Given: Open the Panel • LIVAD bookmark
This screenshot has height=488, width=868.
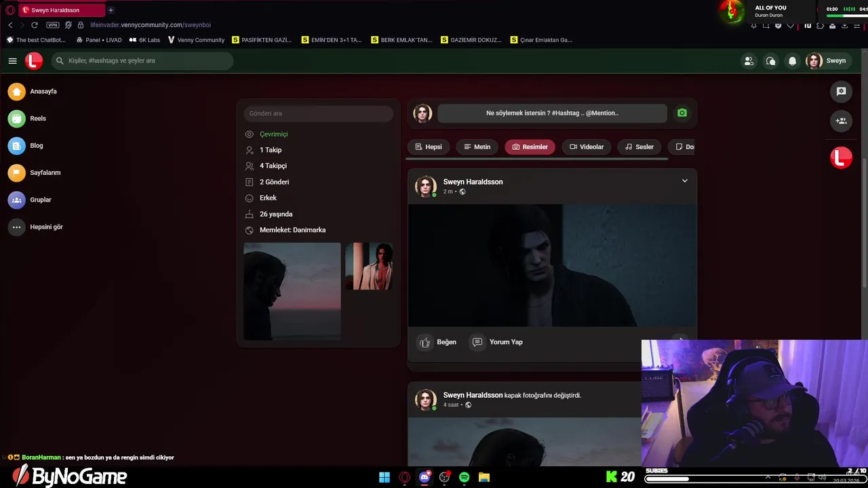Looking at the screenshot, I should pyautogui.click(x=99, y=40).
